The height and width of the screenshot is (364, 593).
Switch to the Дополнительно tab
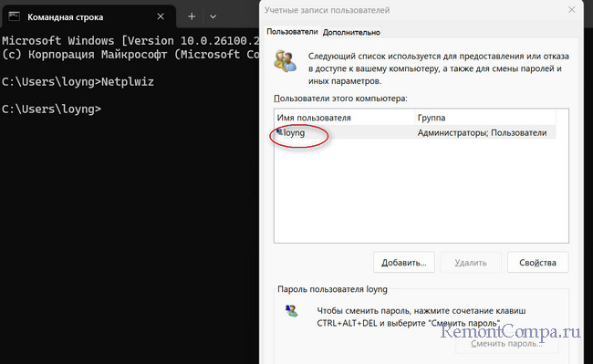(x=351, y=33)
